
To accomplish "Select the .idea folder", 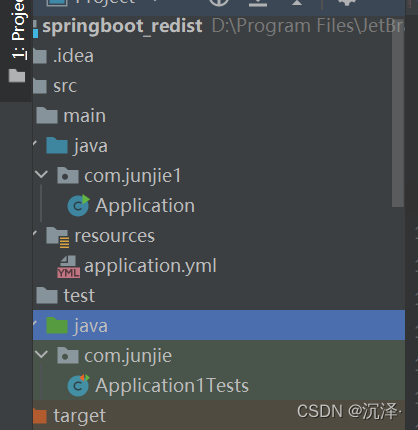I will point(73,56).
